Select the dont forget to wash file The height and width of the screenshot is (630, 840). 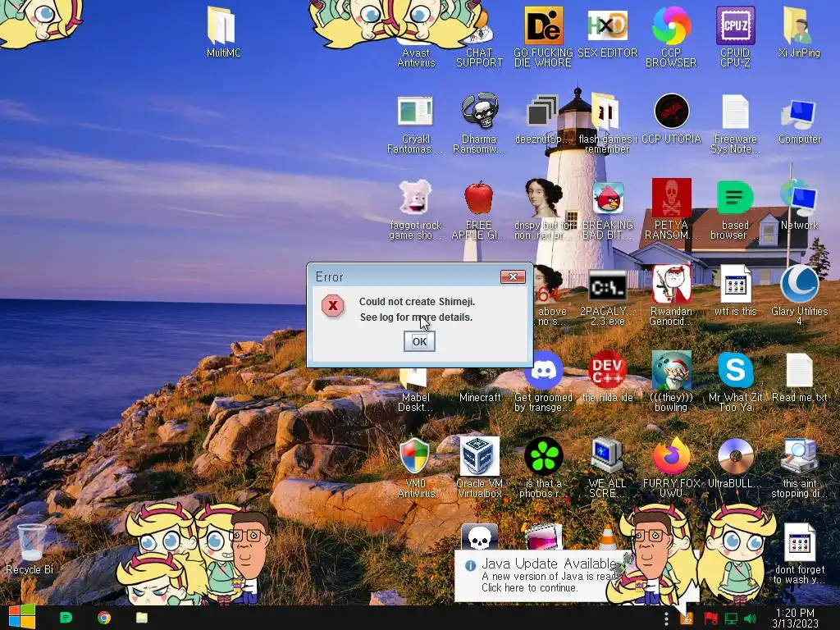tap(799, 543)
